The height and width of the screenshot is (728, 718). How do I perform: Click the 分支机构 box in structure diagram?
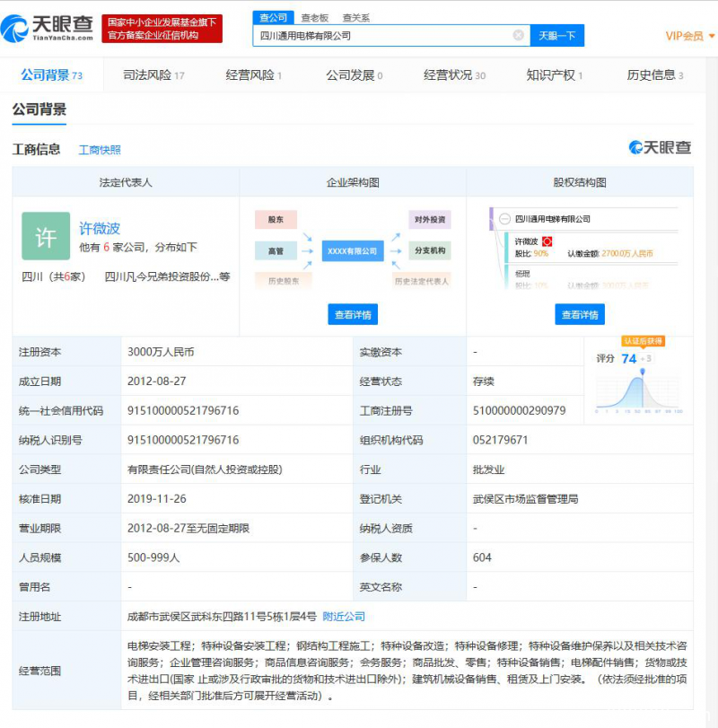(x=430, y=250)
